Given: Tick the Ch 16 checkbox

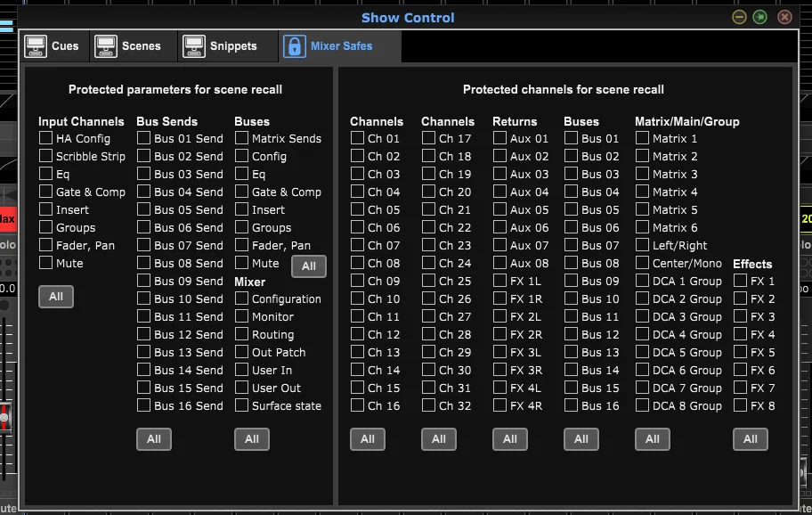Looking at the screenshot, I should click(357, 405).
